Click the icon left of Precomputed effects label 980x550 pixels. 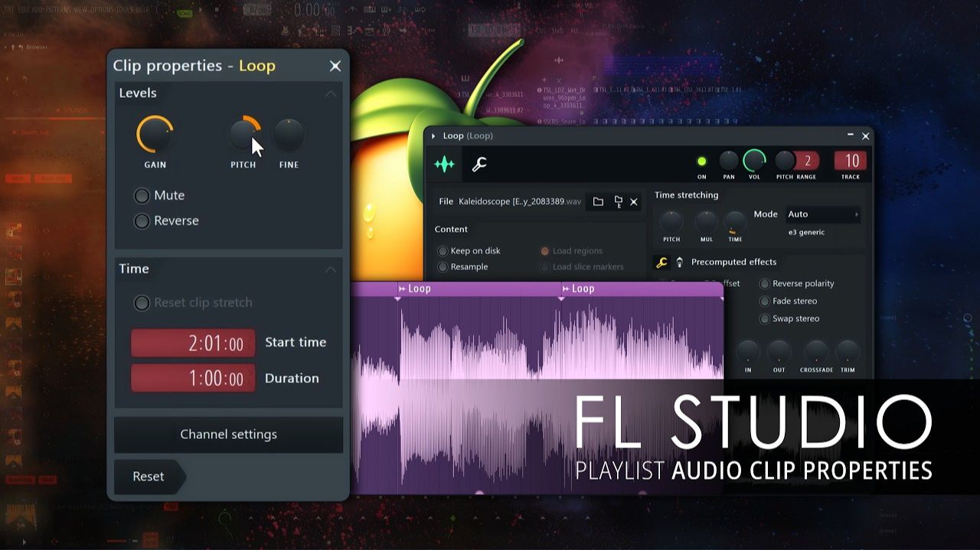tap(679, 262)
